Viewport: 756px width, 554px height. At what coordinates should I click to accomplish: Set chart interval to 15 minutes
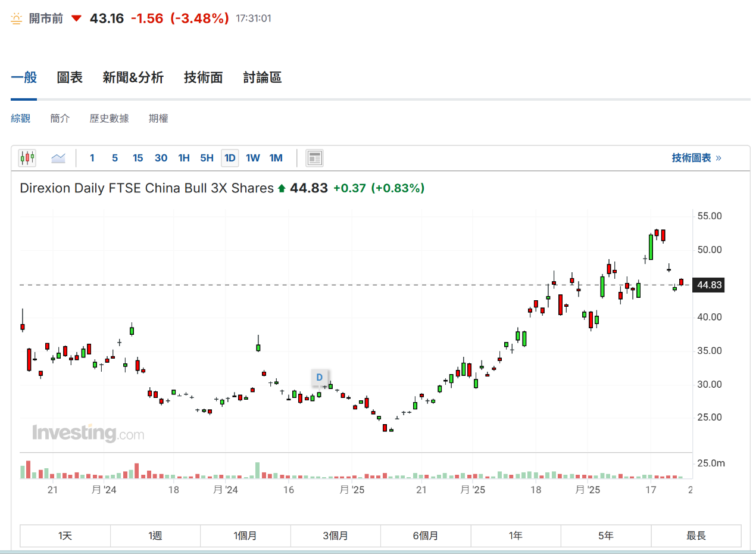pyautogui.click(x=138, y=158)
